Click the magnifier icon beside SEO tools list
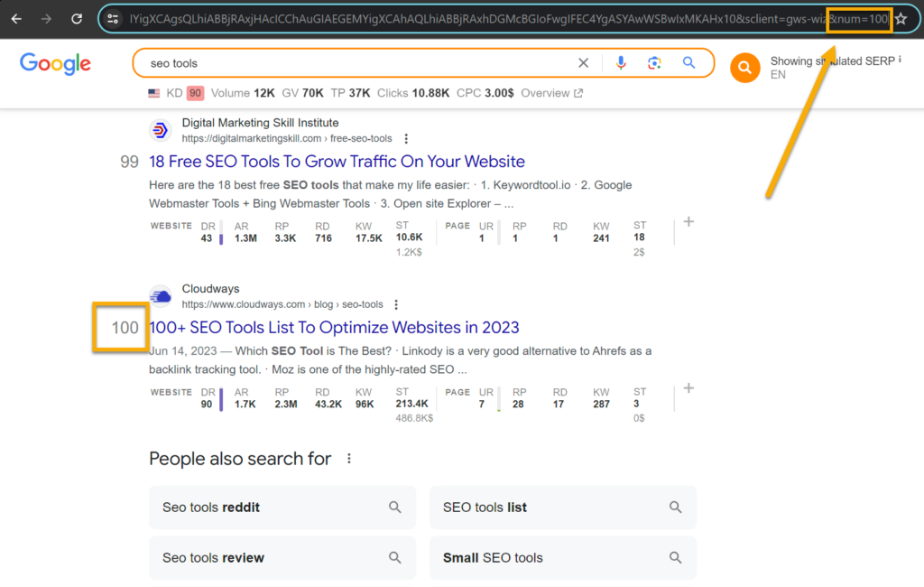The width and height of the screenshot is (924, 587). click(x=676, y=508)
